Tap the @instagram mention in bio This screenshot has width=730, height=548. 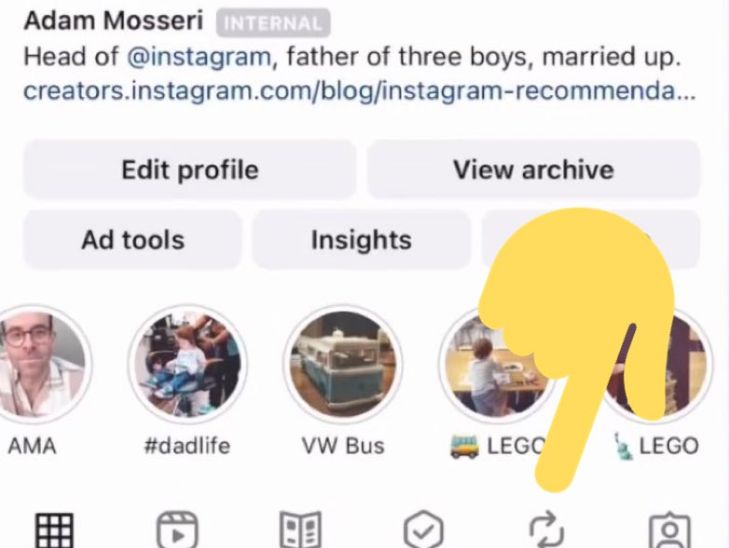coord(199,57)
